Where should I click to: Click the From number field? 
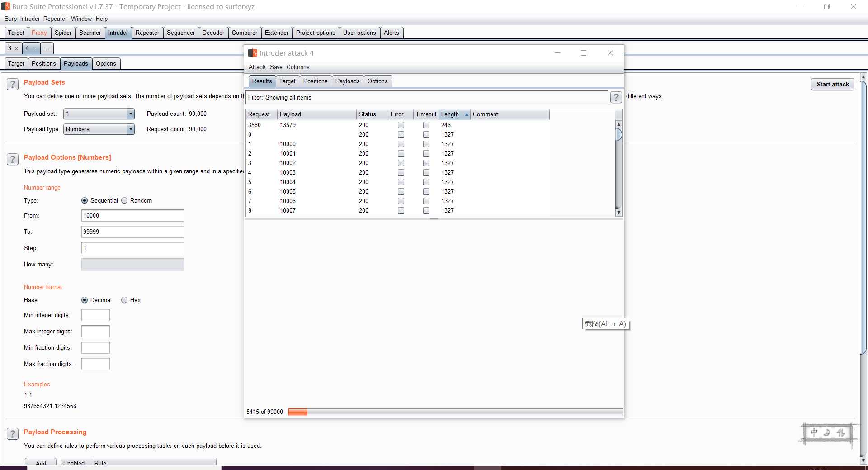[133, 216]
